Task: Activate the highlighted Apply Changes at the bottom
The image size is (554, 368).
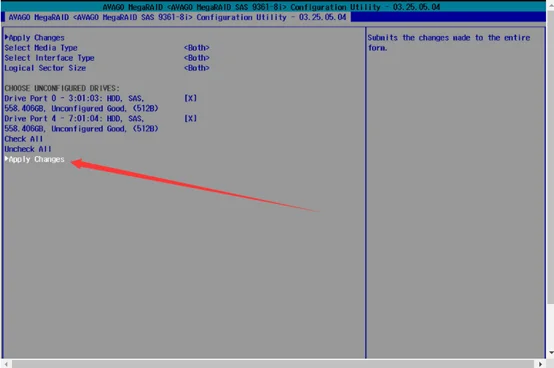Action: 35,159
